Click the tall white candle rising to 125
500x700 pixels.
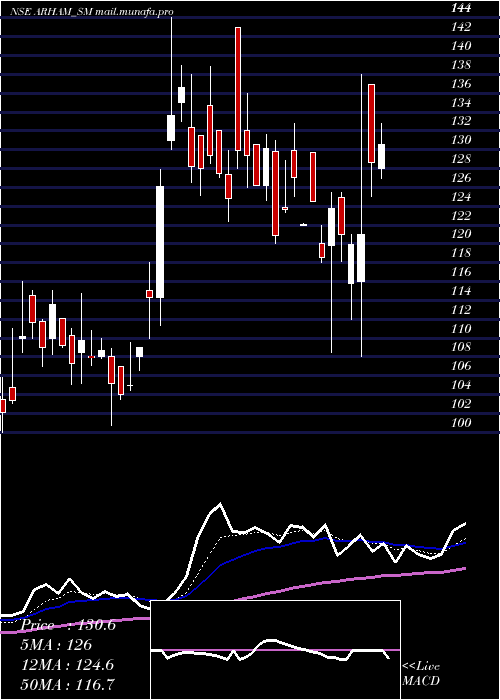tap(160, 242)
